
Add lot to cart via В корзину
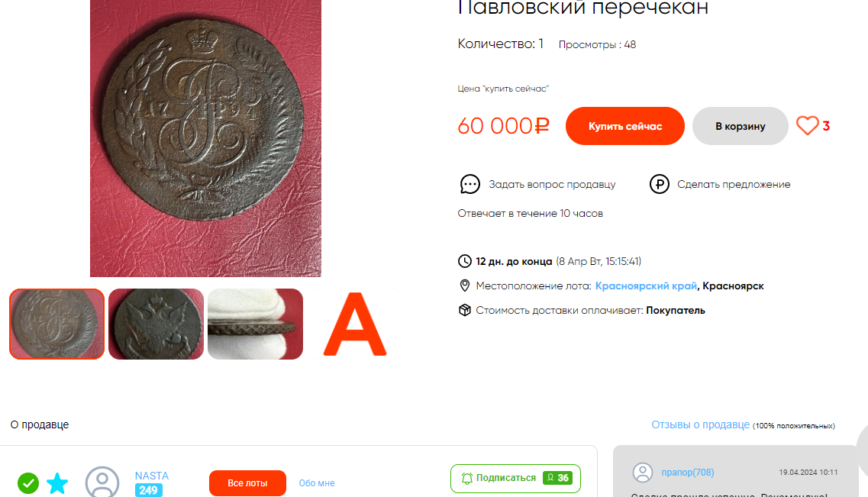(740, 126)
